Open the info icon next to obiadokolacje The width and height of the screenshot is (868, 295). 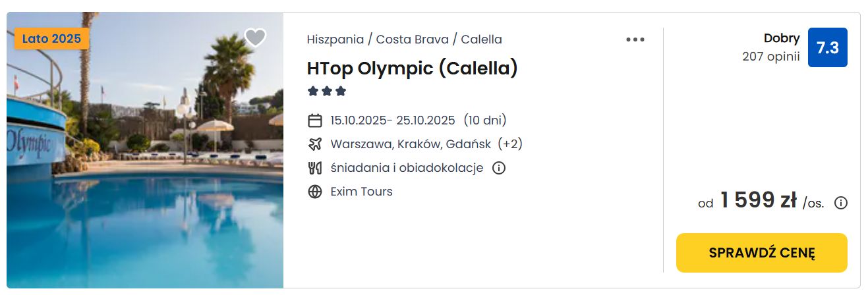(499, 168)
